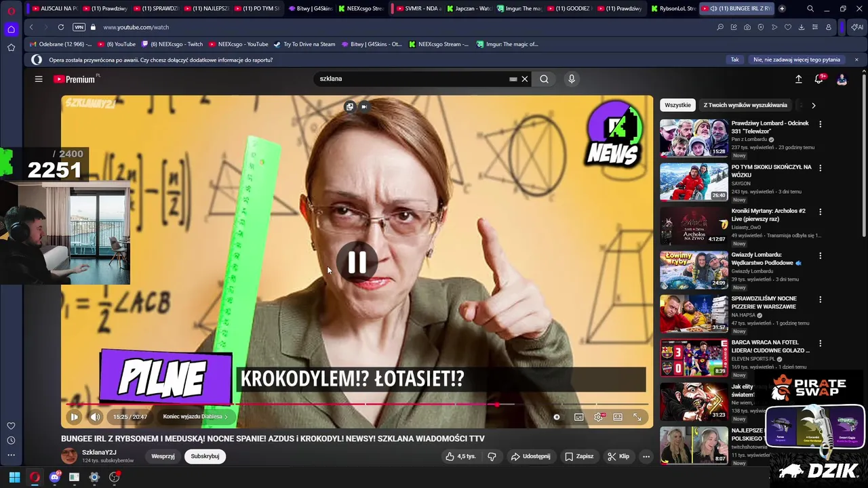Click the Udostępnij share button
Image resolution: width=868 pixels, height=488 pixels.
tap(530, 456)
